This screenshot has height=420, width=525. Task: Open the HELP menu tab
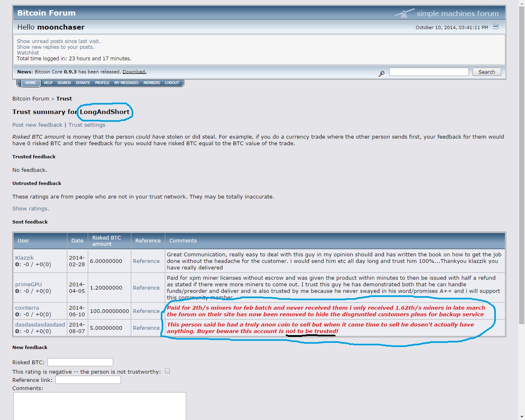pos(48,83)
